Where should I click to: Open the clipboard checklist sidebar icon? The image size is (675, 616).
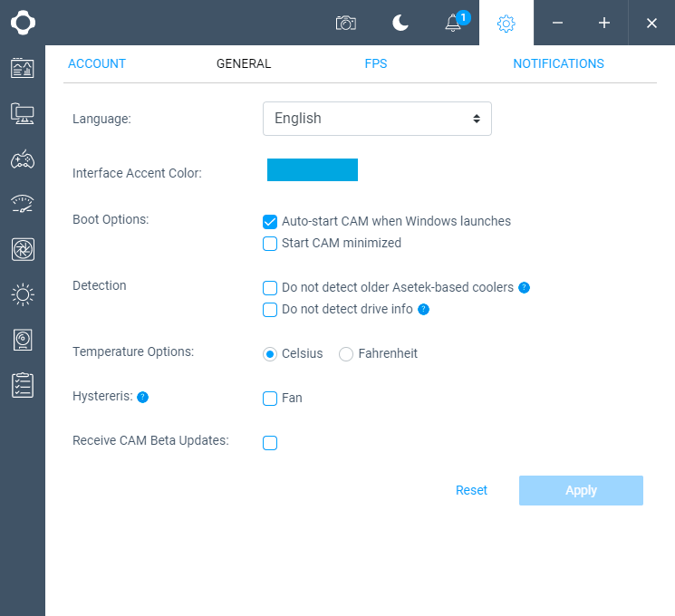[x=23, y=385]
